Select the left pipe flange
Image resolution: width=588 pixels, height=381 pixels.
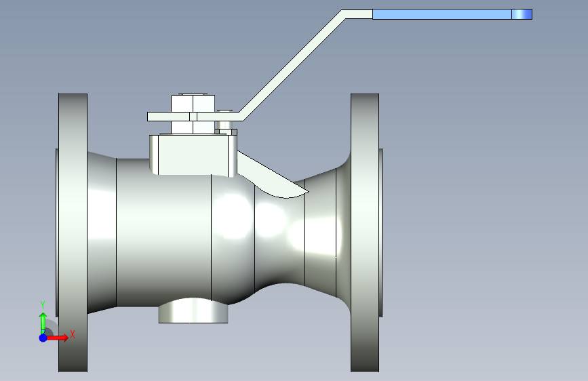[x=73, y=233]
